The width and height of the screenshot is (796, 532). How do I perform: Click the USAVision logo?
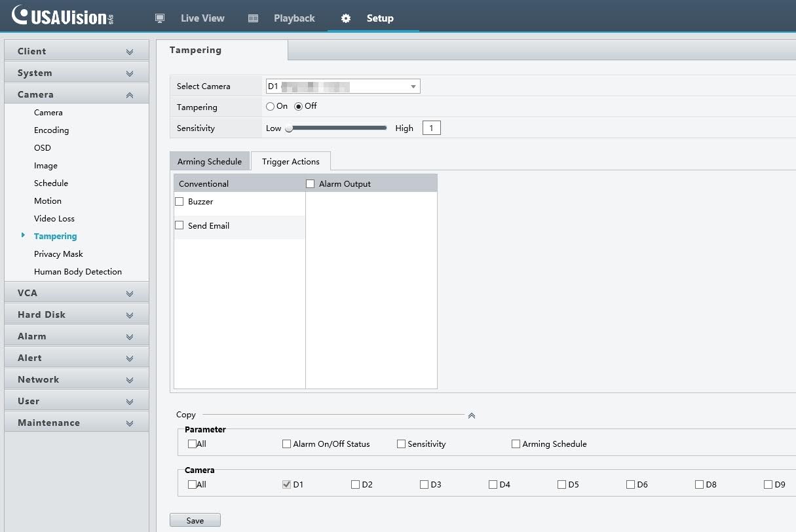tap(63, 16)
